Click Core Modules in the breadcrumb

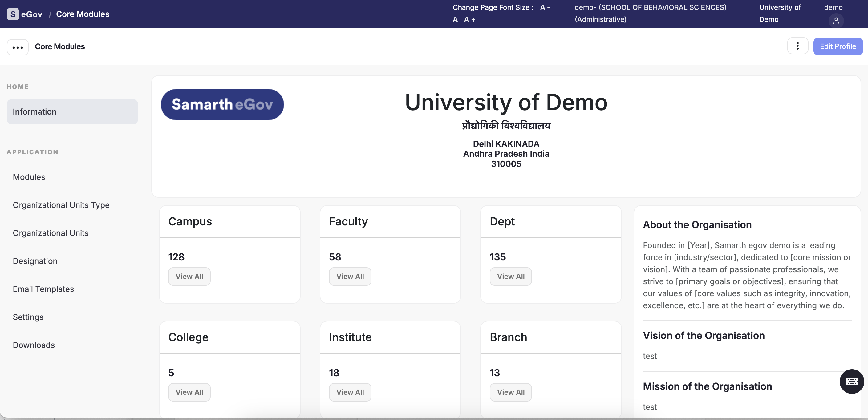click(x=82, y=14)
